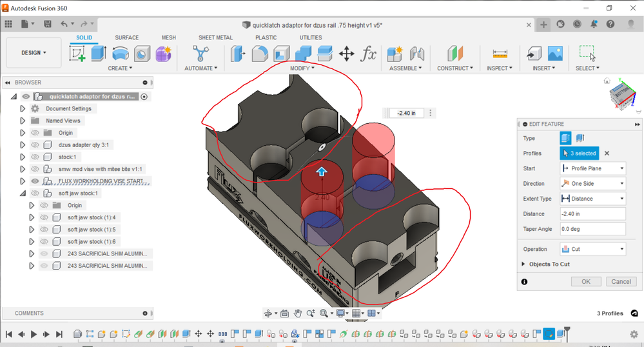The image size is (644, 347).
Task: Select the Joint tool
Action: (417, 54)
